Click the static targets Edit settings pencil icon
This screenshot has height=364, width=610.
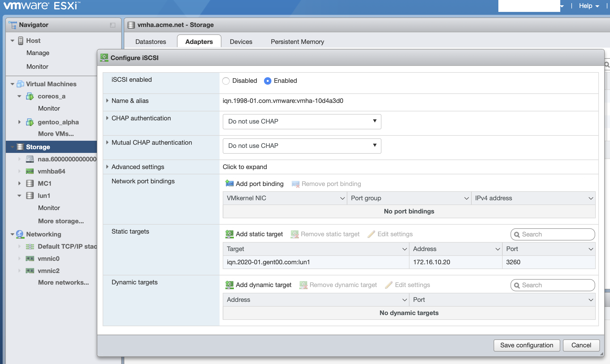point(371,234)
